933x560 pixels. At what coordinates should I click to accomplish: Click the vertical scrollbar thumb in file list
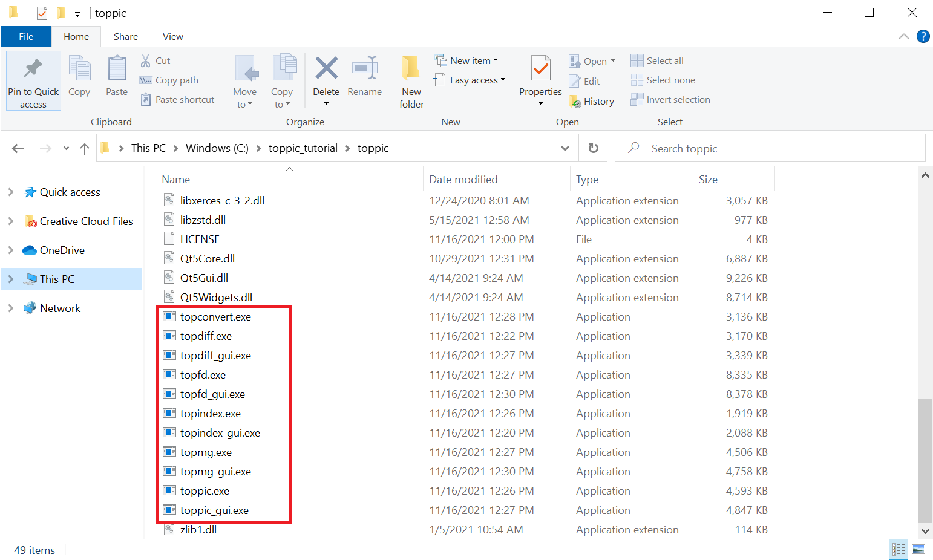tap(925, 460)
